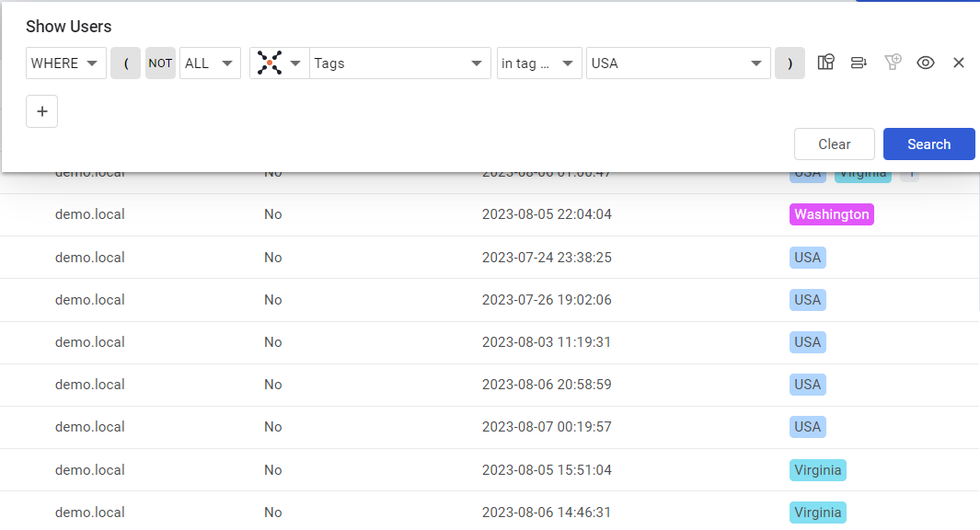Click the USA tag in 2023-07-24 row
The width and height of the screenshot is (980, 530).
pos(808,258)
